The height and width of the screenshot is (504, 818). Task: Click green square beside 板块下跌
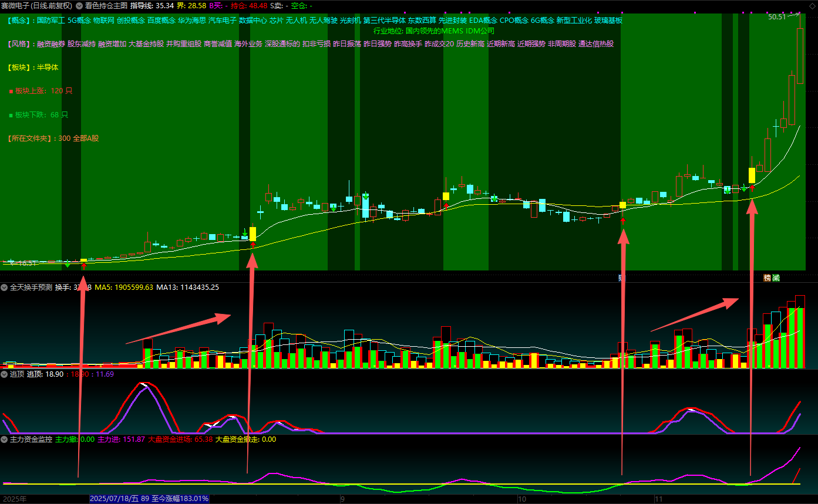tap(11, 115)
